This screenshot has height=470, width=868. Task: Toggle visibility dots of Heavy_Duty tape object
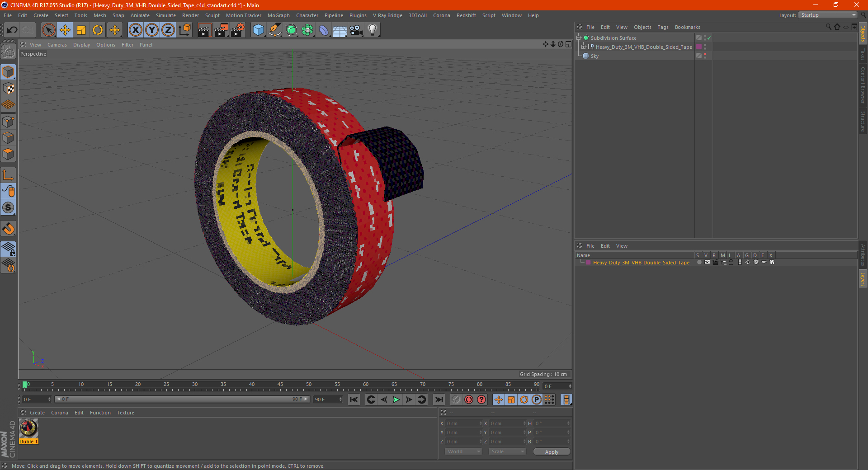coord(705,47)
